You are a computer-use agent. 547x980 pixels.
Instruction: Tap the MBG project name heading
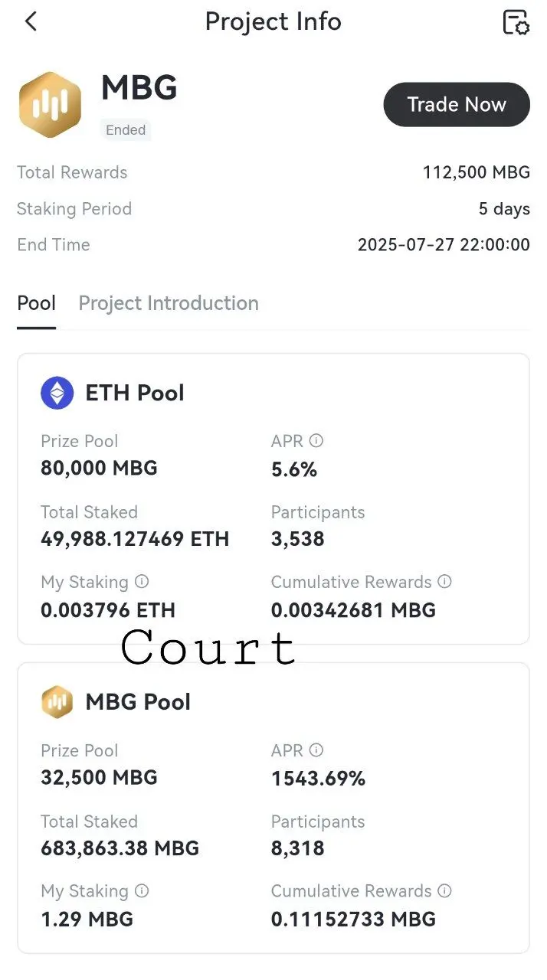point(139,87)
